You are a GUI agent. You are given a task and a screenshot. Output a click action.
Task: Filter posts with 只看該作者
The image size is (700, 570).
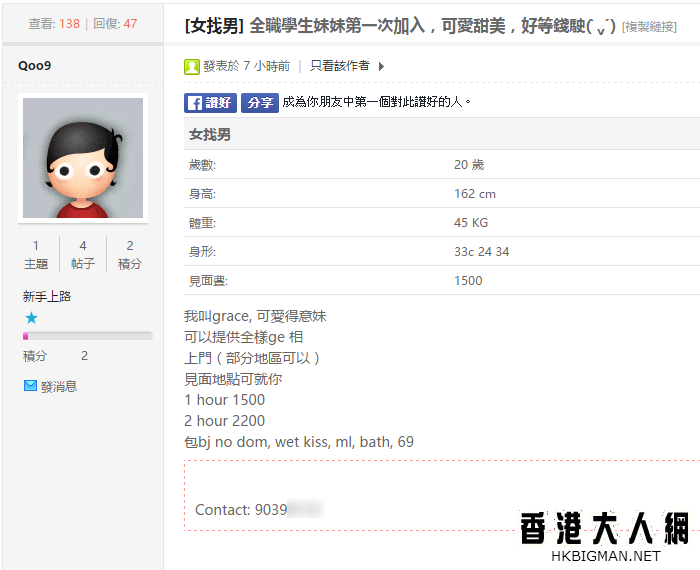tap(339, 66)
